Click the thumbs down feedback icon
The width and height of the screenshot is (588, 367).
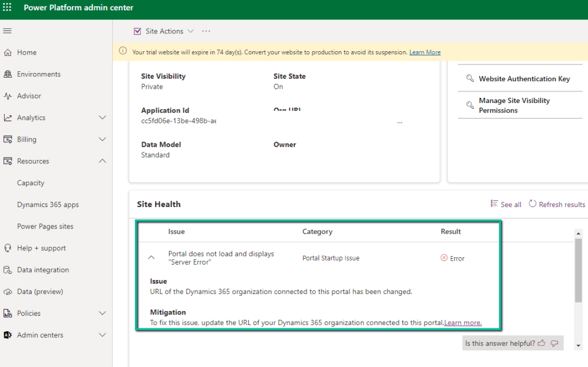tap(555, 343)
